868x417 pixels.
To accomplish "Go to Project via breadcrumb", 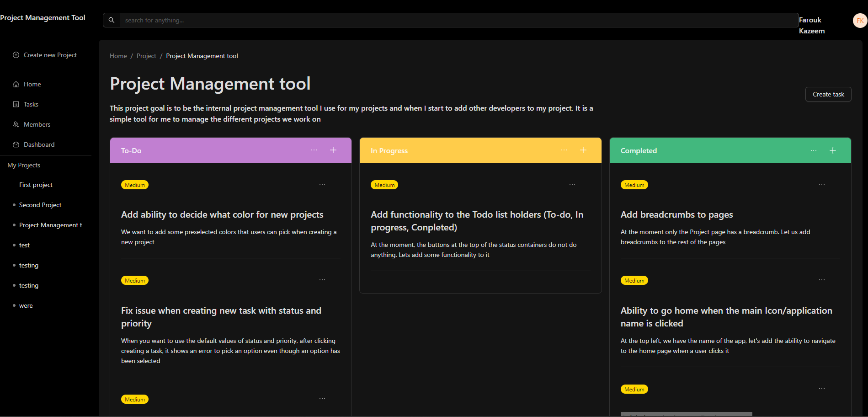I will coord(146,56).
